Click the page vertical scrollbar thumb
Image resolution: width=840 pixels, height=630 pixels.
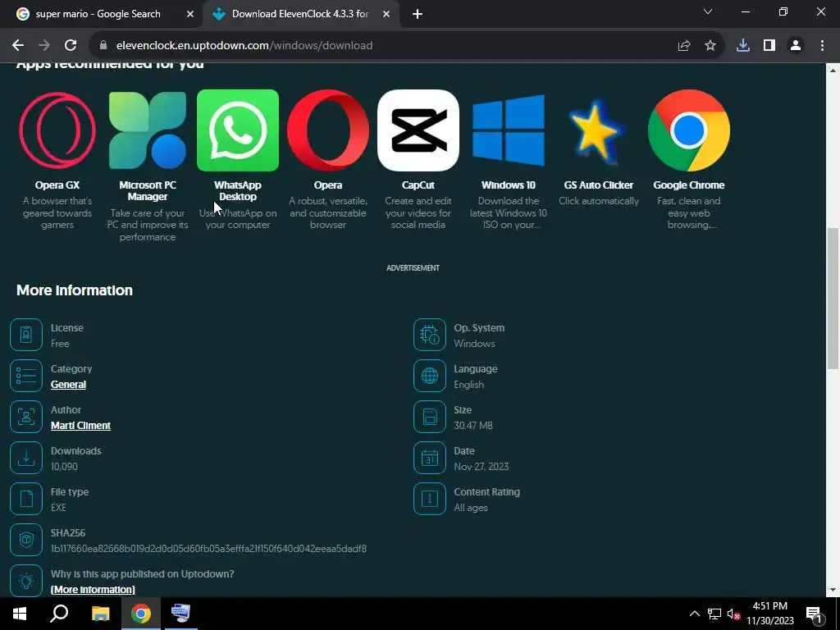[x=833, y=298]
